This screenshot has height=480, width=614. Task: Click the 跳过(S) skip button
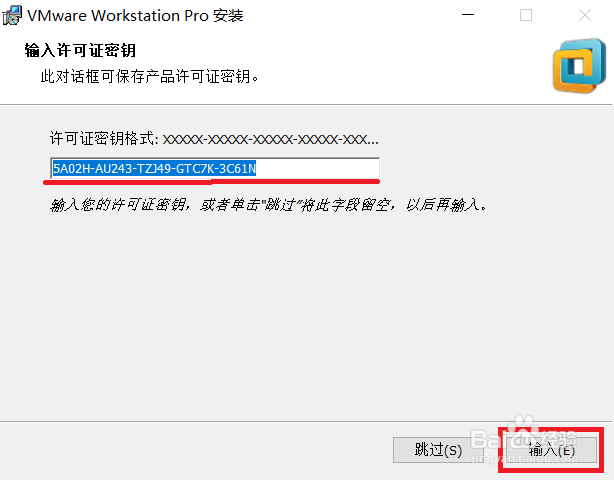click(438, 449)
